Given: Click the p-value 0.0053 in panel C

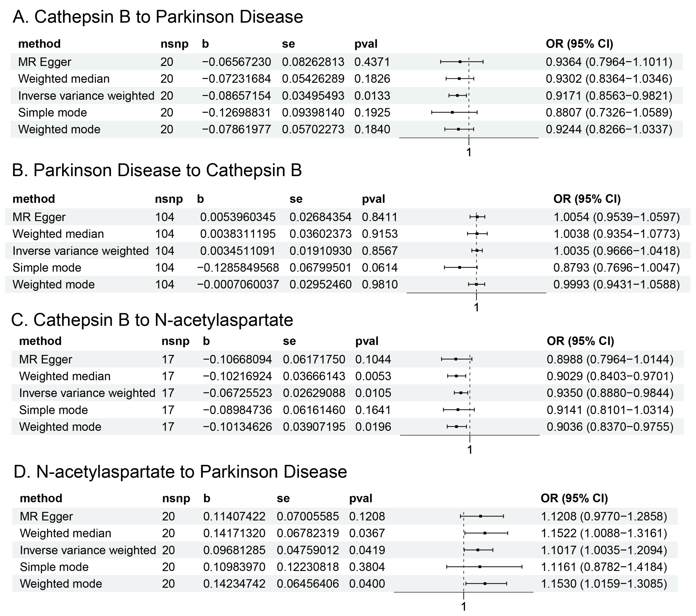Looking at the screenshot, I should [373, 376].
